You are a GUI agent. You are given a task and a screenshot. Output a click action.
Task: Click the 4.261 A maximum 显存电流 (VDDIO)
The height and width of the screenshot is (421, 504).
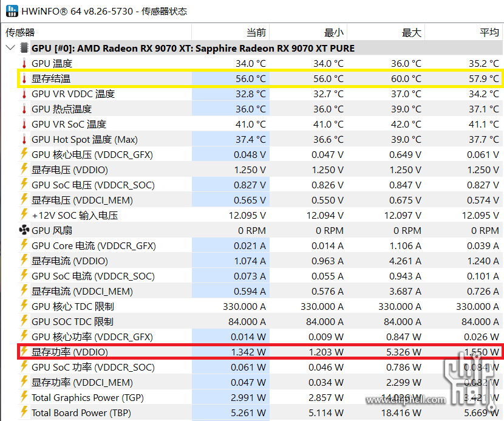pos(405,261)
